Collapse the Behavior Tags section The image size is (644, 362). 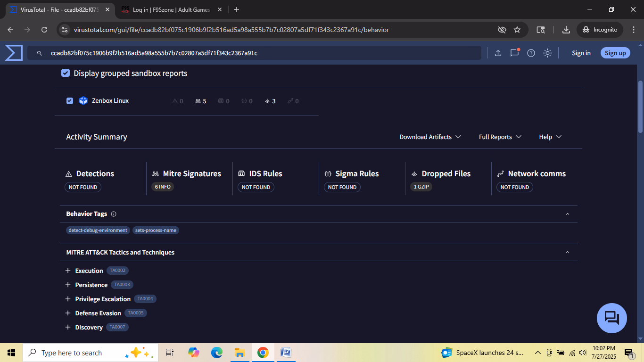tap(568, 214)
